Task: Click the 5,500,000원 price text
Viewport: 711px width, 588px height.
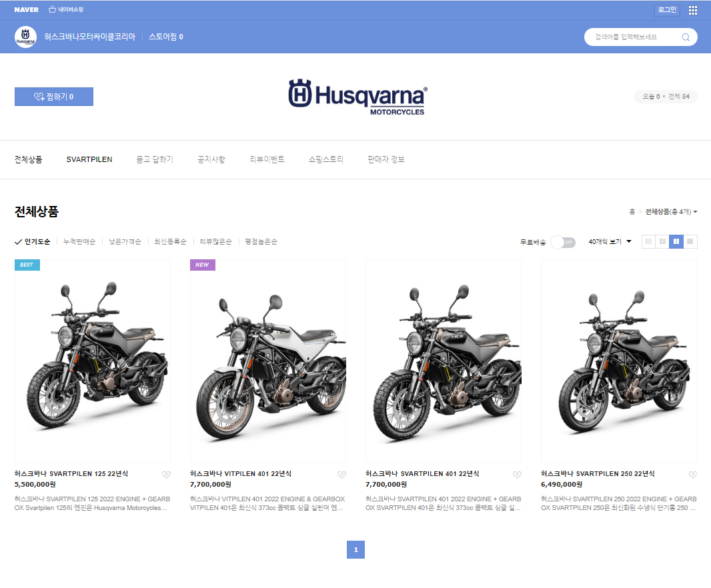Action: click(x=35, y=485)
